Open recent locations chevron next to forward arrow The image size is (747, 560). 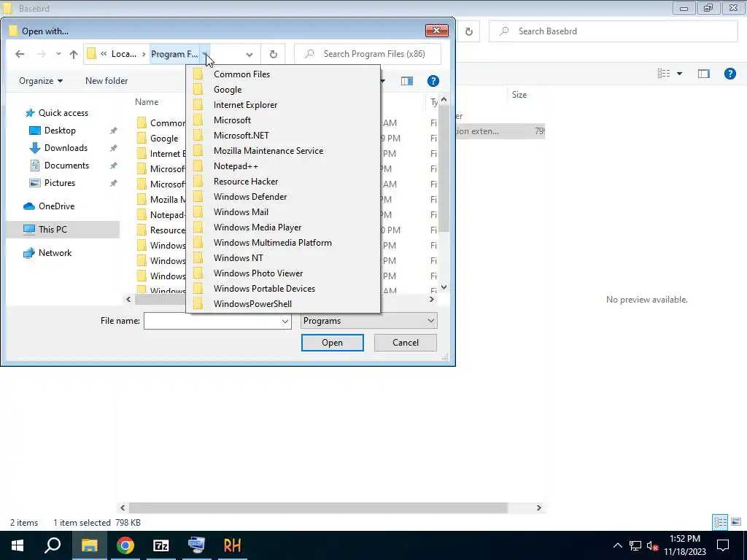pyautogui.click(x=58, y=54)
